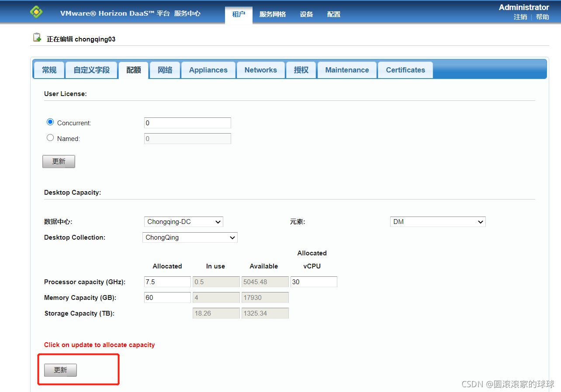
Task: Switch to the 常规 tab
Action: click(x=49, y=70)
